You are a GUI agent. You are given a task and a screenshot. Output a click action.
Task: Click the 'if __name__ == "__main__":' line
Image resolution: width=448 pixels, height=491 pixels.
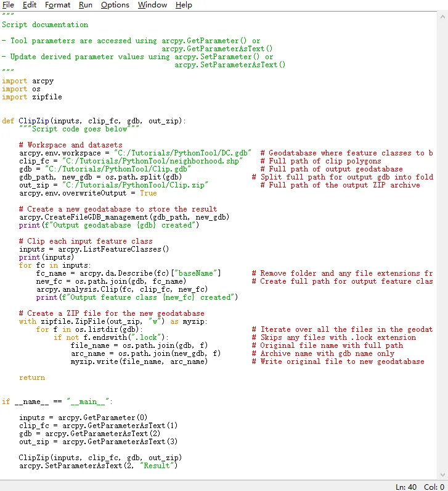[x=57, y=402]
